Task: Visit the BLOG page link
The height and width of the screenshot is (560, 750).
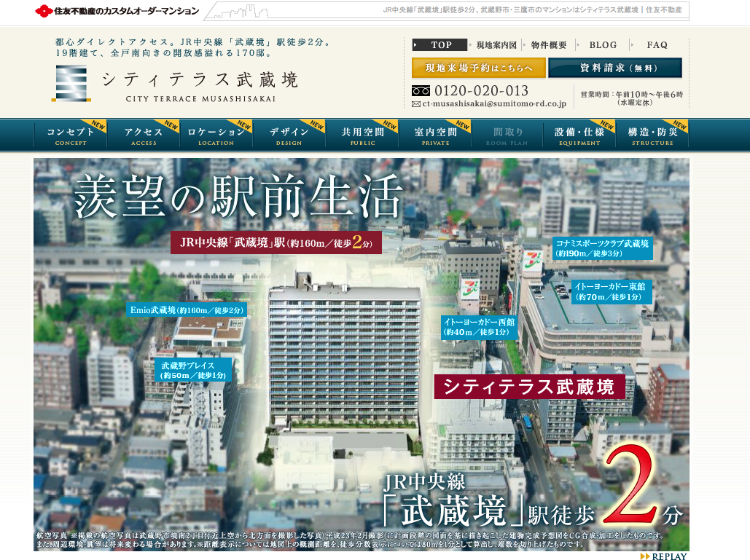Action: (x=603, y=45)
